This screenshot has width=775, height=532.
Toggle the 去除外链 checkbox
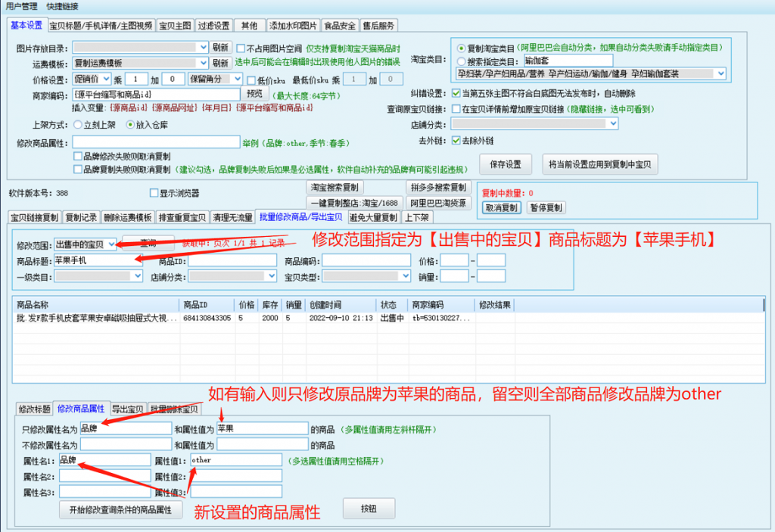tap(456, 141)
